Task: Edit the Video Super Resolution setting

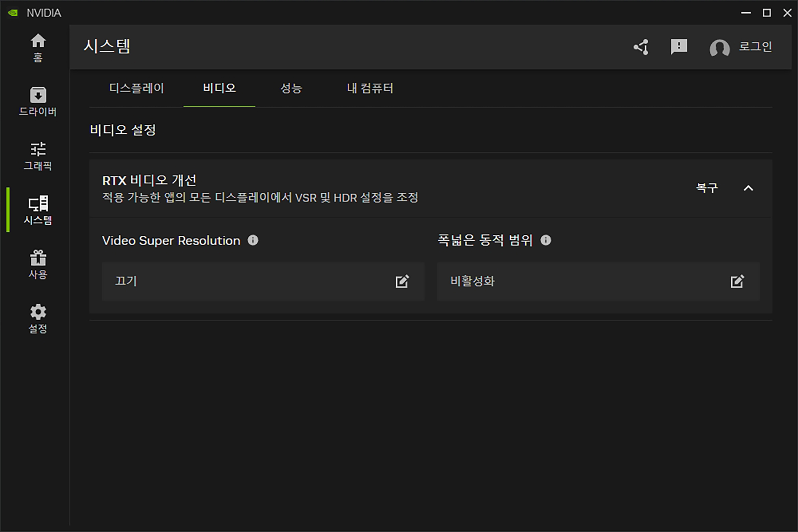Action: (402, 281)
